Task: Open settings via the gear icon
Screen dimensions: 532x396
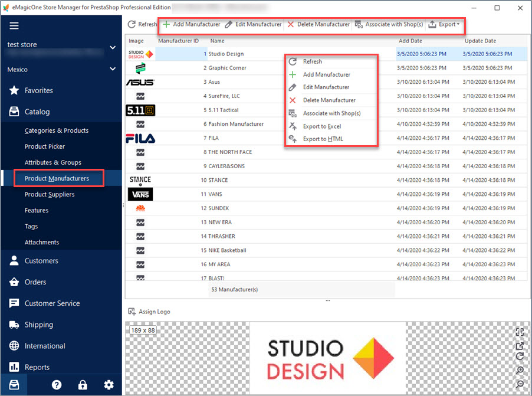Action: pyautogui.click(x=109, y=385)
